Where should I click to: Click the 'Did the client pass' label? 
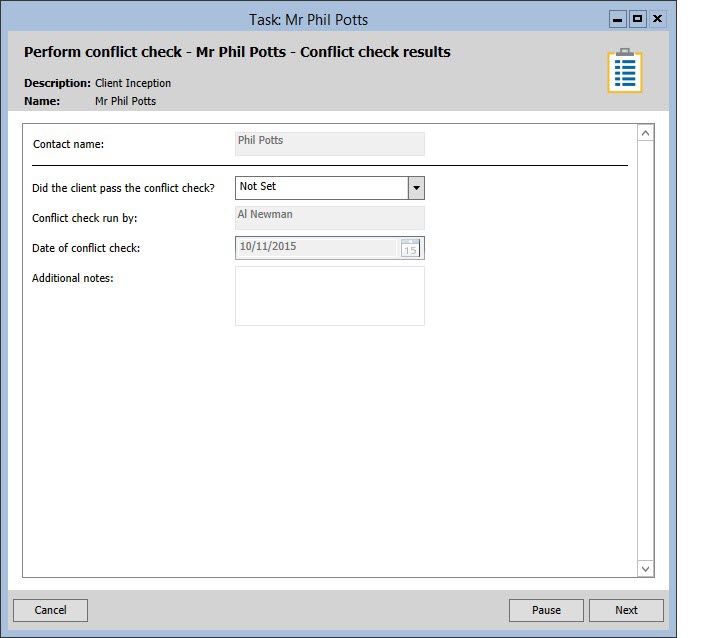tap(123, 188)
